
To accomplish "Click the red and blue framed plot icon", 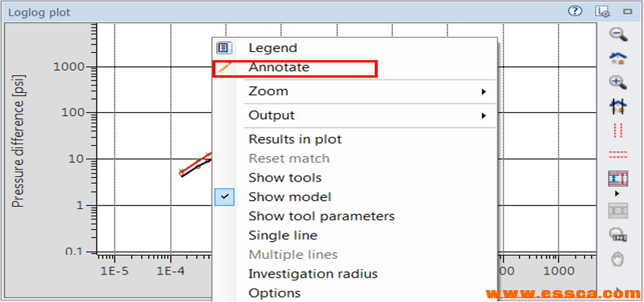I will coord(618,179).
